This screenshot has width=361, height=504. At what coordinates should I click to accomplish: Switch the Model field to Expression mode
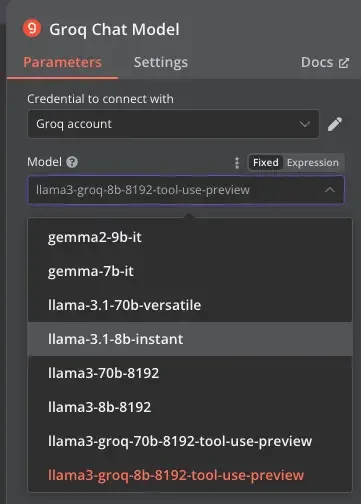[313, 163]
